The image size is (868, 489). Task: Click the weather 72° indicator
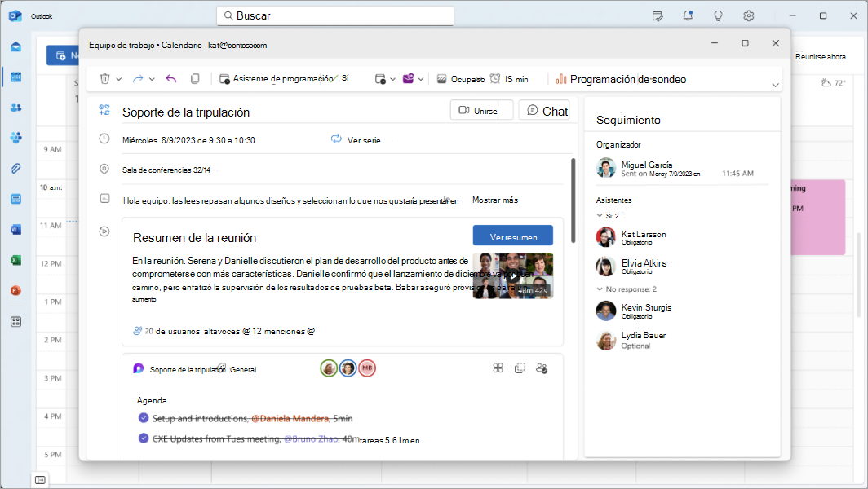833,83
